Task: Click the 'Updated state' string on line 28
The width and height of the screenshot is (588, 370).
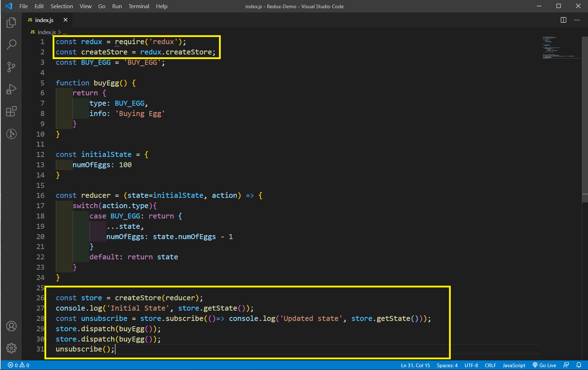Action: tap(312, 318)
